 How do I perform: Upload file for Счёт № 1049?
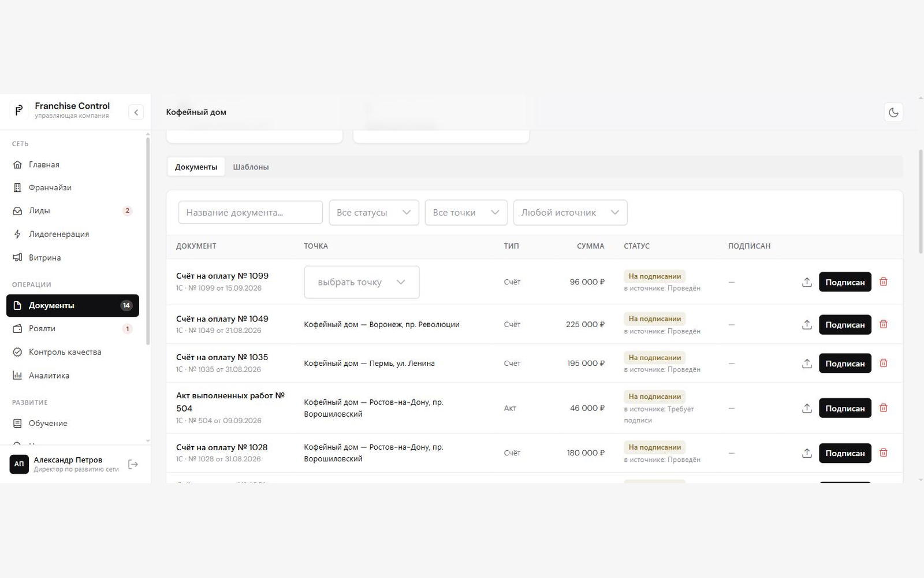807,325
